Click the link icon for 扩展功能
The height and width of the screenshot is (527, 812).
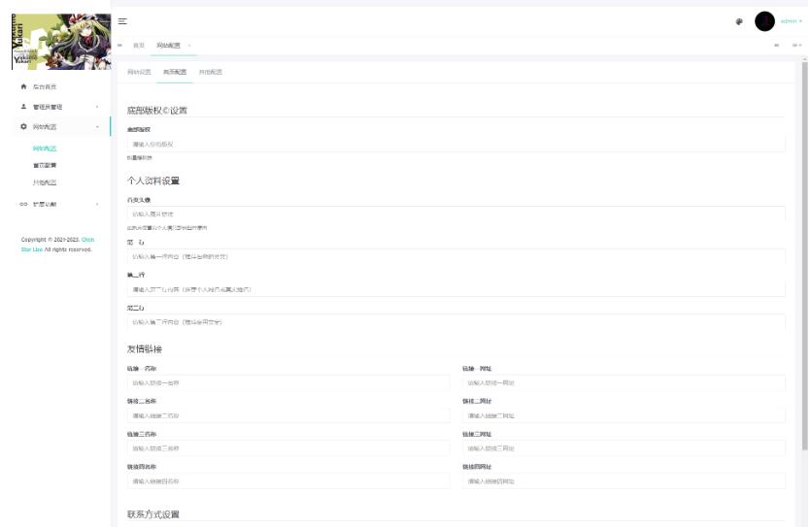[x=24, y=204]
